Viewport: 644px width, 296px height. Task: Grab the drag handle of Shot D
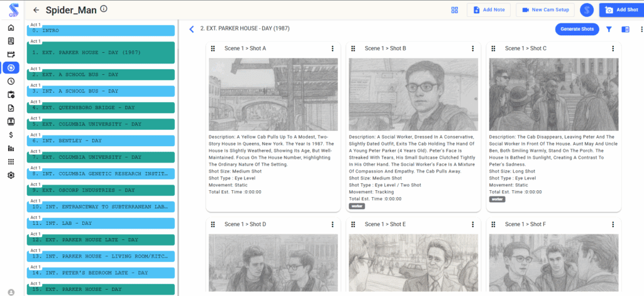point(213,224)
